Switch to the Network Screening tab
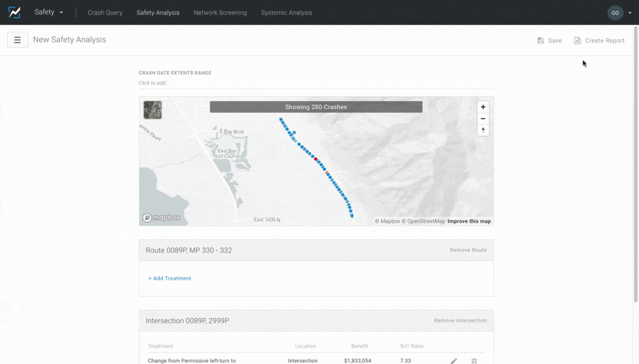 (x=220, y=12)
